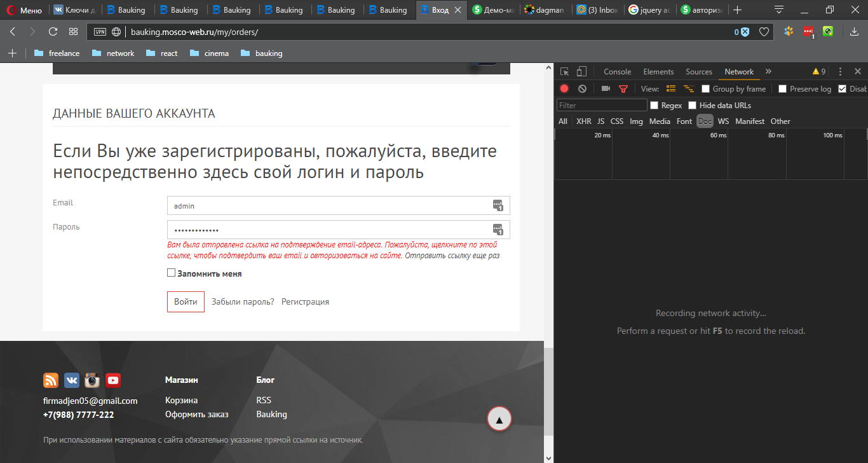Open the freelance bookmarks folder
Image resolution: width=868 pixels, height=463 pixels.
[57, 53]
